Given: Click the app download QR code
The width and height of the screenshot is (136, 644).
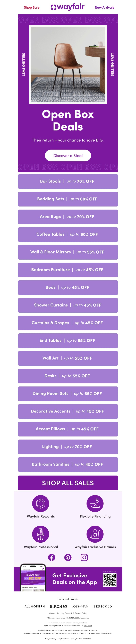Looking at the screenshot, I should coord(110,580).
